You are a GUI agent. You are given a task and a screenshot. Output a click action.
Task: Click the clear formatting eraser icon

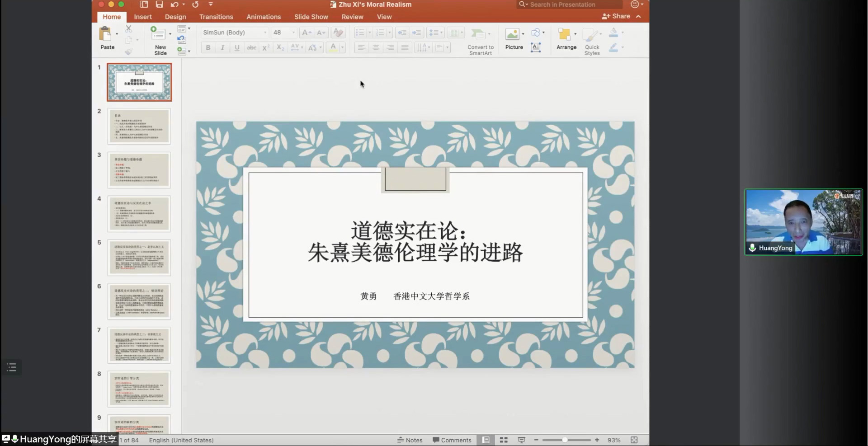(338, 33)
